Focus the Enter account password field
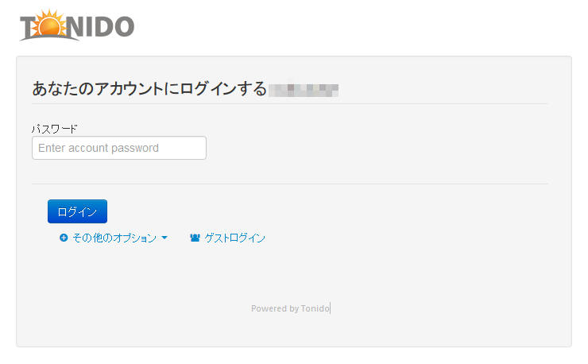588x364 pixels. point(119,148)
